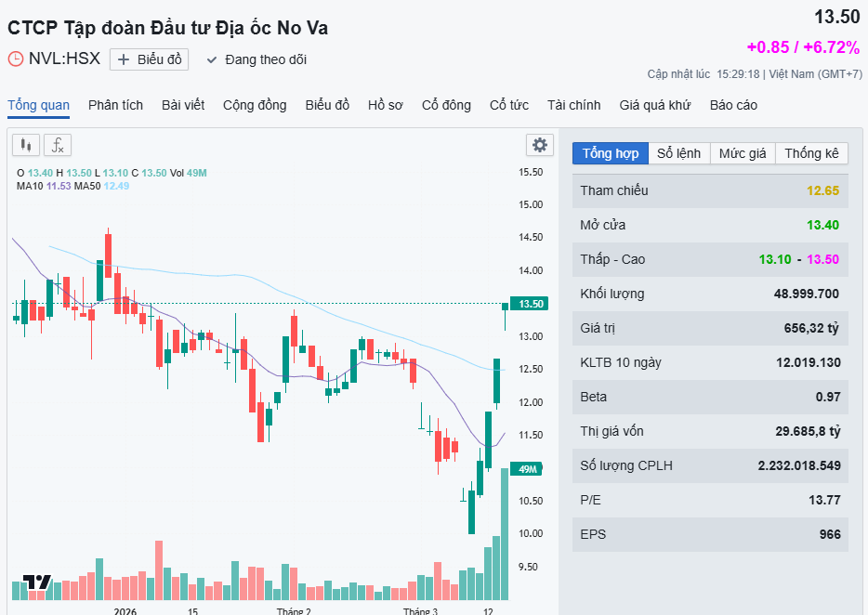Open the Tài chính menu tab
Viewport: 868px width, 615px height.
tap(573, 105)
